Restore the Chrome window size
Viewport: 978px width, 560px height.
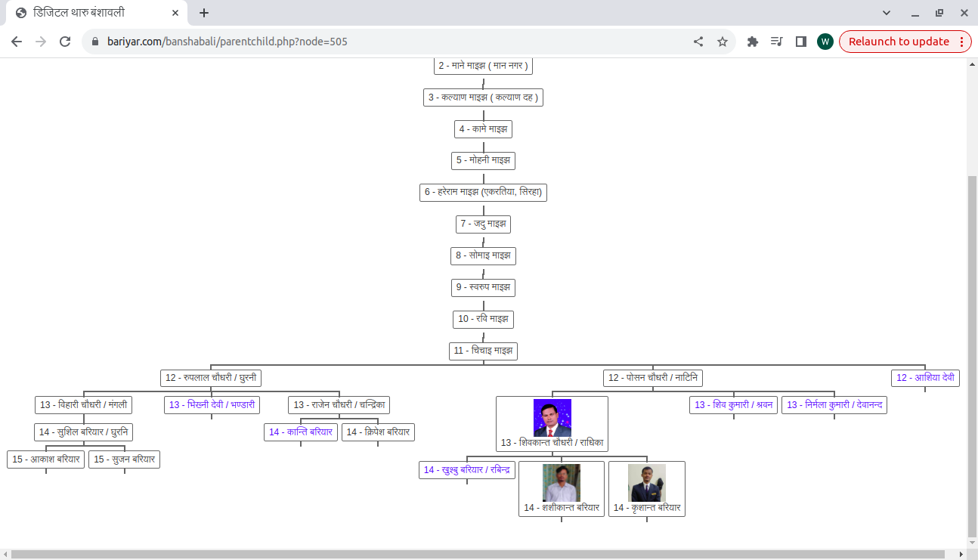pos(939,13)
